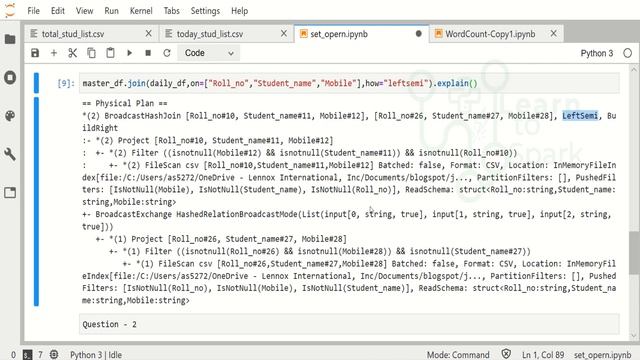The image size is (640, 360).
Task: Run the selected cell
Action: coord(129,53)
